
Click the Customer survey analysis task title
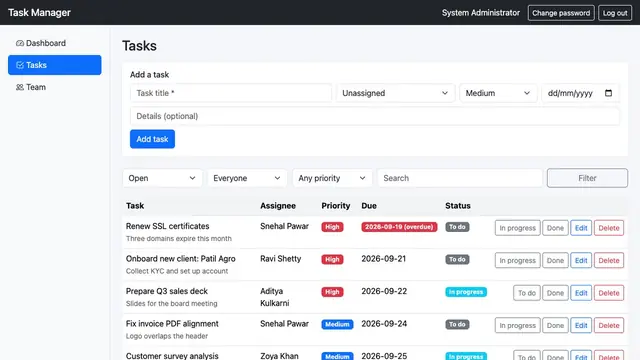tap(172, 356)
